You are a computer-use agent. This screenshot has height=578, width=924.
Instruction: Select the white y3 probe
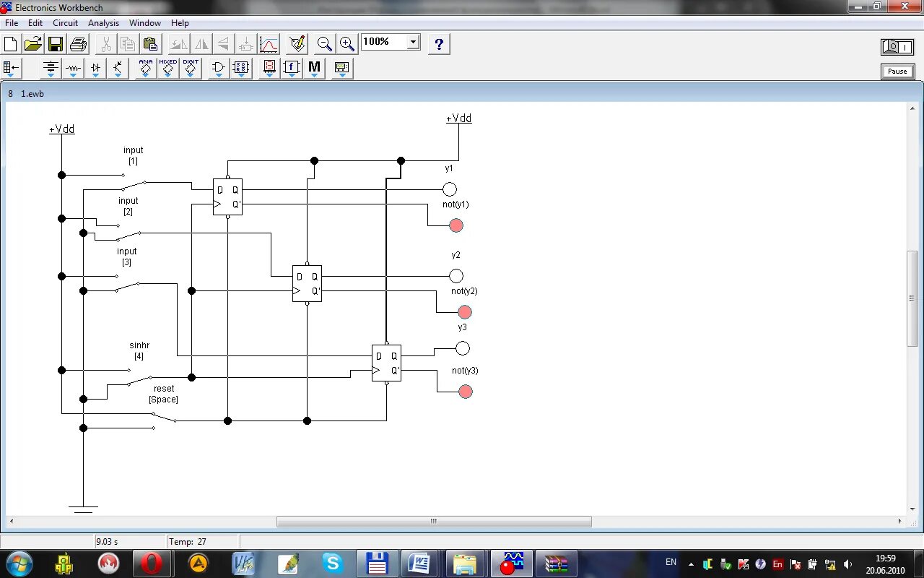point(463,348)
